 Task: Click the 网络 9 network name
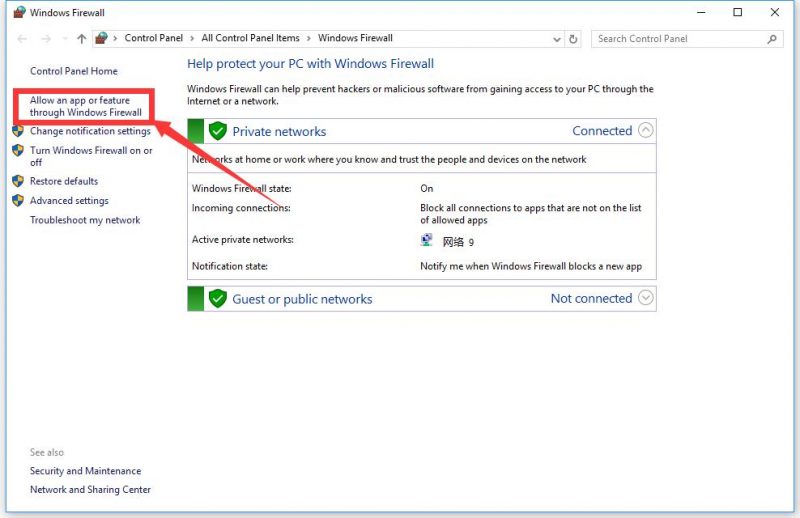click(458, 242)
